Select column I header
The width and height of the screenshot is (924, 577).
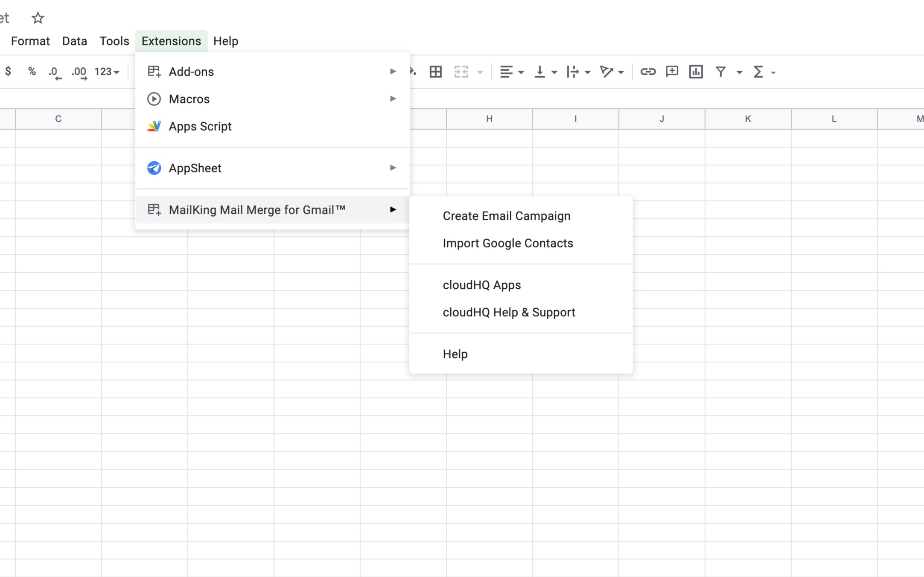576,119
